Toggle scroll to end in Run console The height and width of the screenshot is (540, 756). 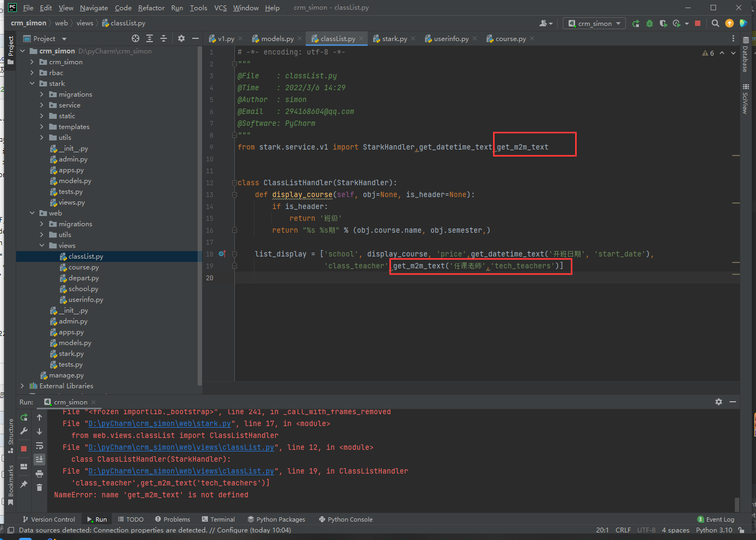(x=39, y=459)
